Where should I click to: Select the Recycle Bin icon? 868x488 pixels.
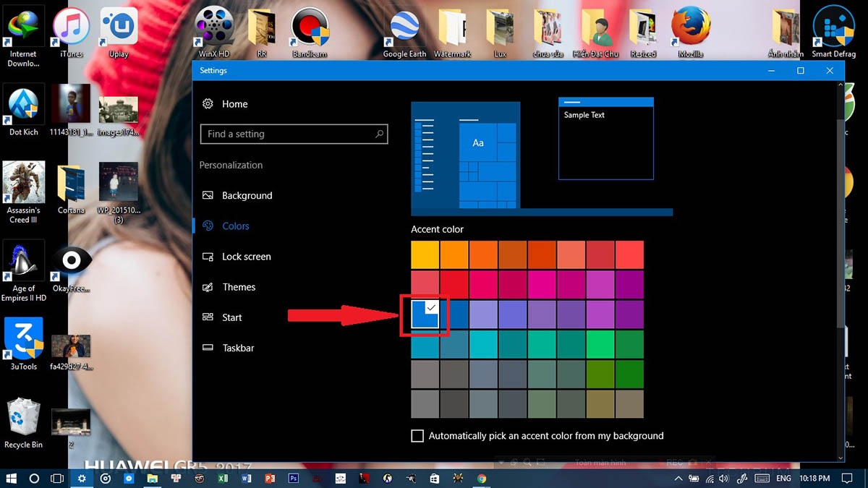[x=23, y=424]
